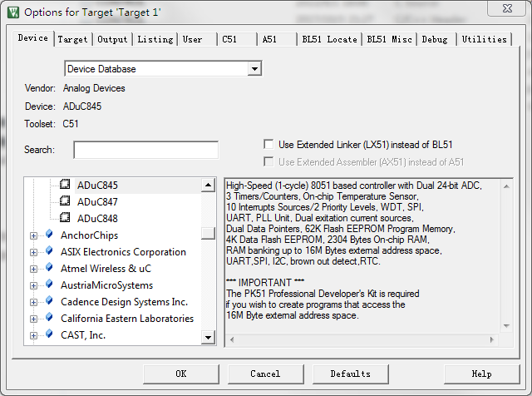Click the ASIX Electronics vendor diamond icon
The height and width of the screenshot is (396, 532).
[50, 250]
